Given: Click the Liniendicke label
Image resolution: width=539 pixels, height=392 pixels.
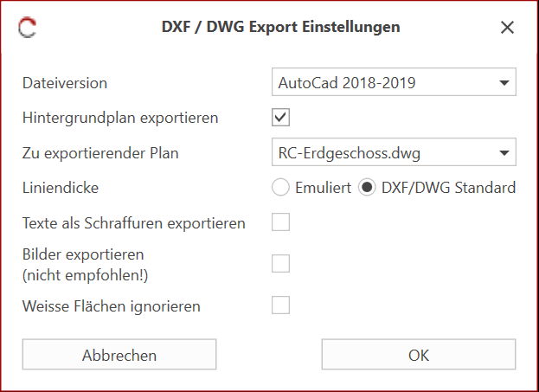Looking at the screenshot, I should [x=59, y=187].
